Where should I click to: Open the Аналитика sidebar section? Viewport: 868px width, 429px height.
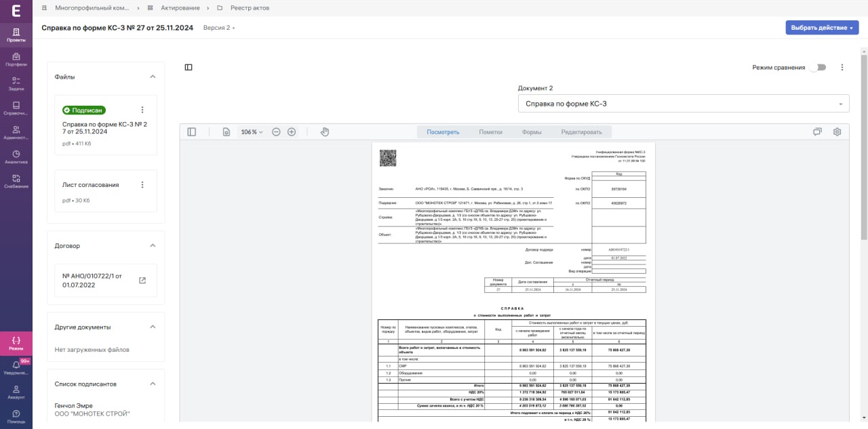pos(16,157)
